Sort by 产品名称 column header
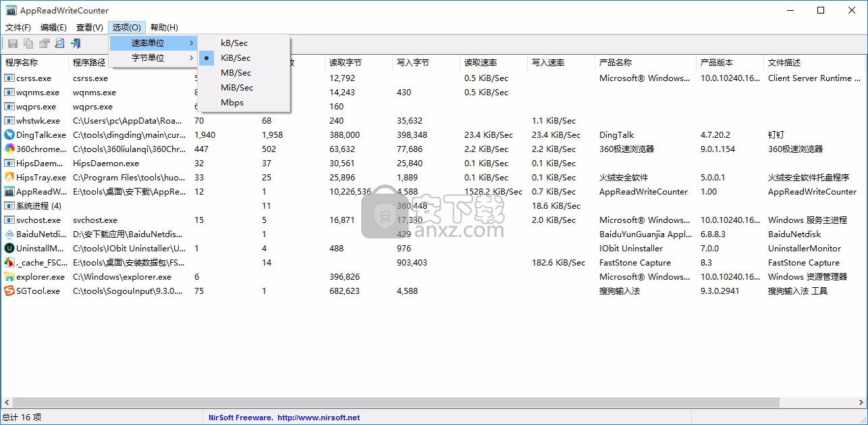The image size is (868, 425). [645, 63]
